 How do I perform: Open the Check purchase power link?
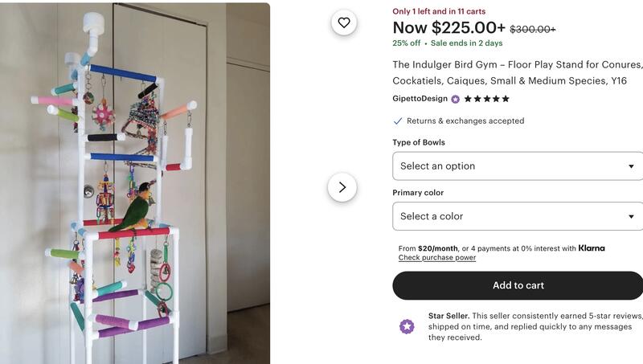[x=437, y=258]
